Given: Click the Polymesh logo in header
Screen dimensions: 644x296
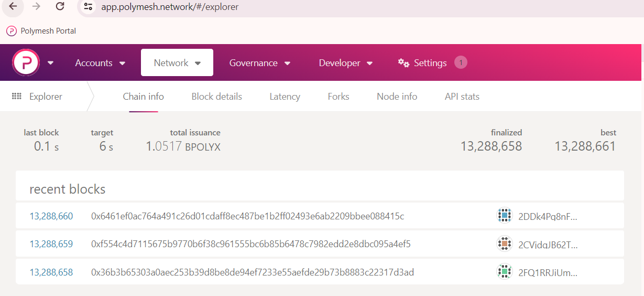Looking at the screenshot, I should tap(26, 62).
